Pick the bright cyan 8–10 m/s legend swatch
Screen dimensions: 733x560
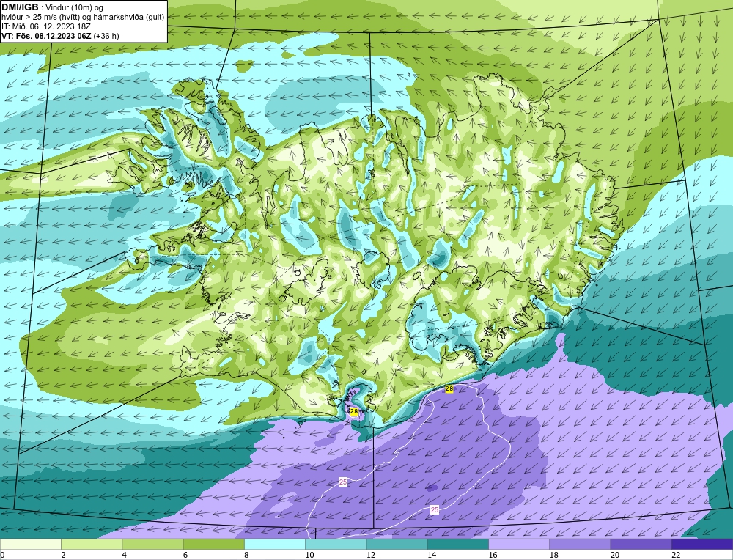click(275, 544)
